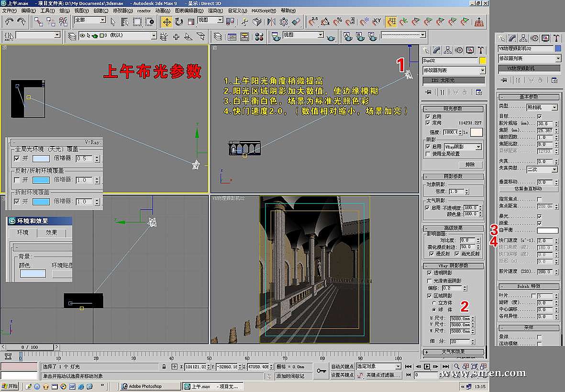Screen dimensions: 565x392
Task: Open the Hierarchy panel tab icon
Action: [448, 50]
